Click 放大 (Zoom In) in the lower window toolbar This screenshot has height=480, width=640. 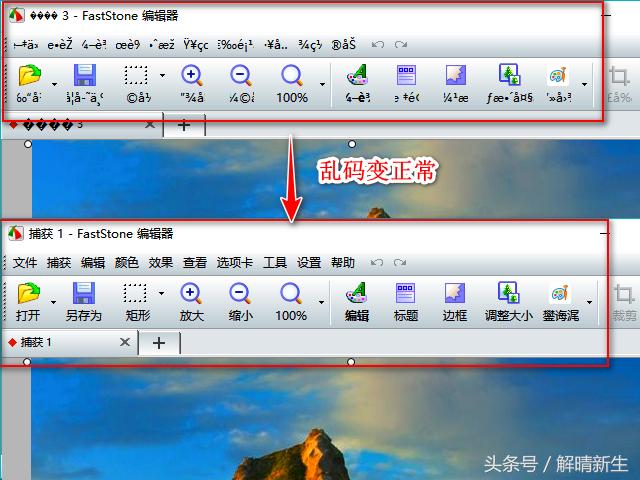[191, 302]
